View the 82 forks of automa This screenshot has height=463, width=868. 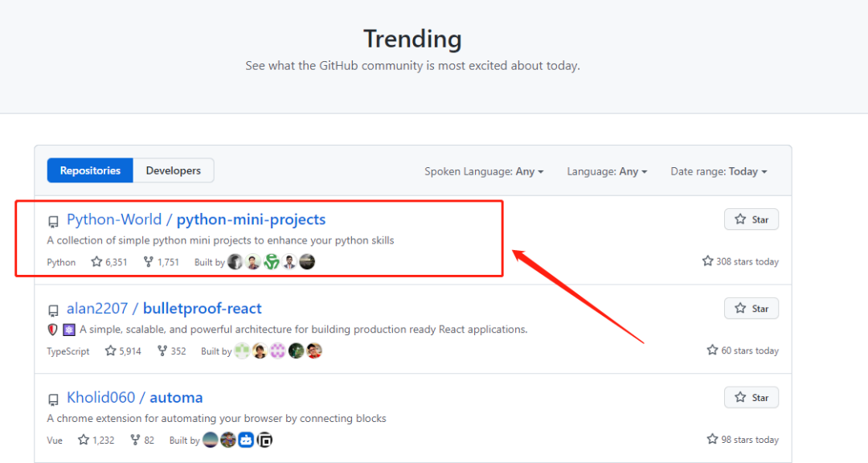142,440
